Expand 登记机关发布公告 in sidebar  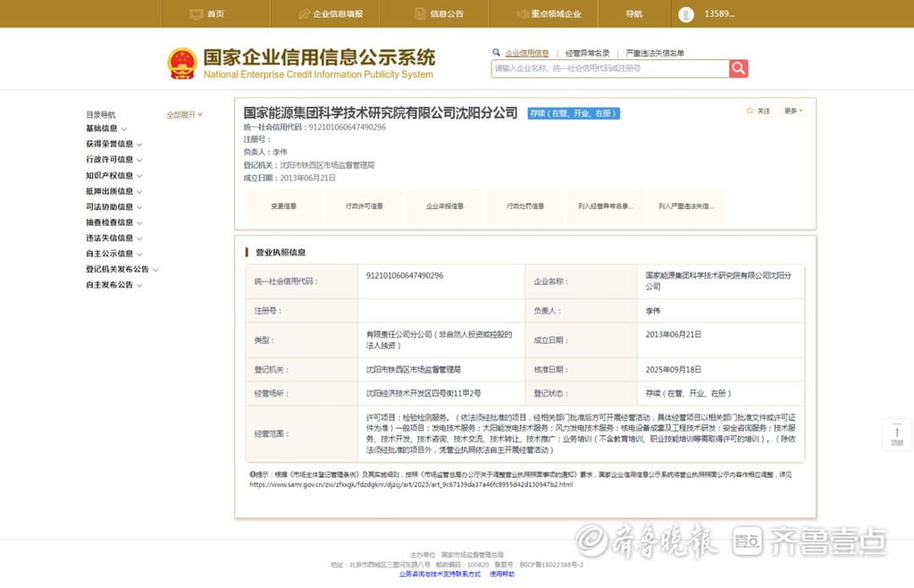[123, 269]
